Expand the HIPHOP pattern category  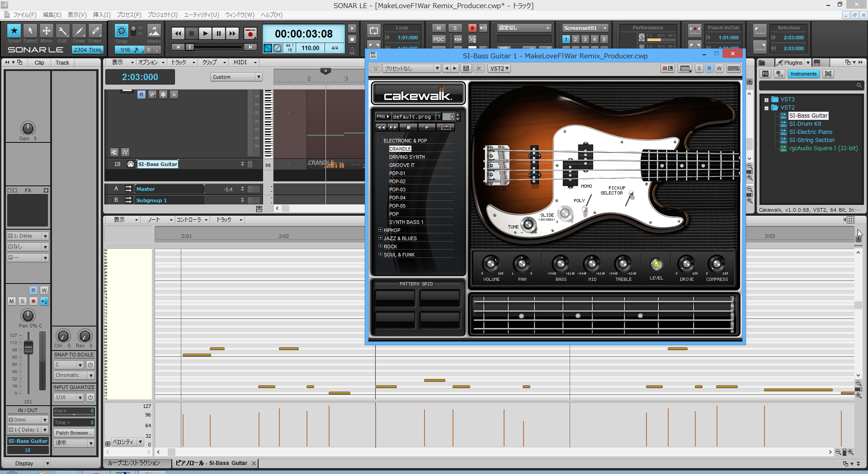380,230
